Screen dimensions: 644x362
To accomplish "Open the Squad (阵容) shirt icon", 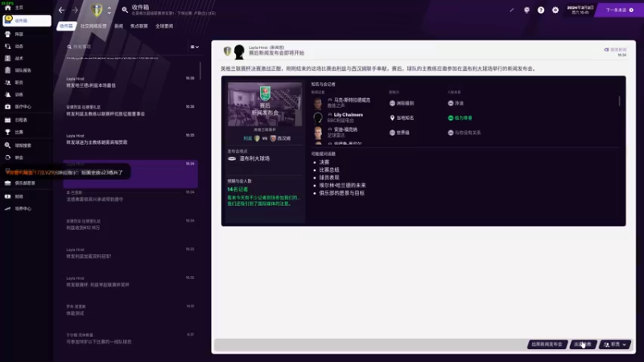I will pos(8,34).
